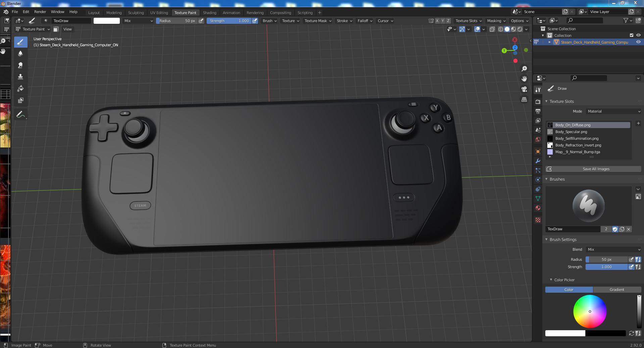Open the Render menu
The image size is (644, 348).
pos(40,12)
